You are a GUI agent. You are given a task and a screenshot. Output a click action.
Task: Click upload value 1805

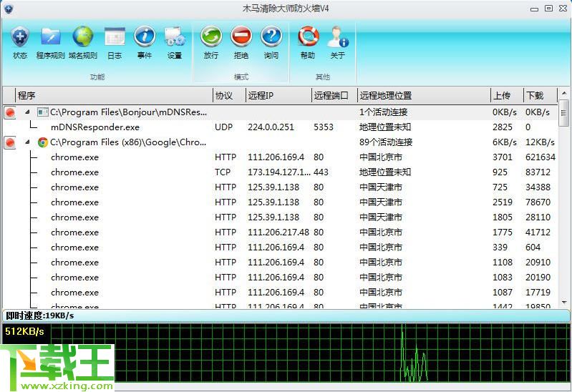pyautogui.click(x=503, y=217)
